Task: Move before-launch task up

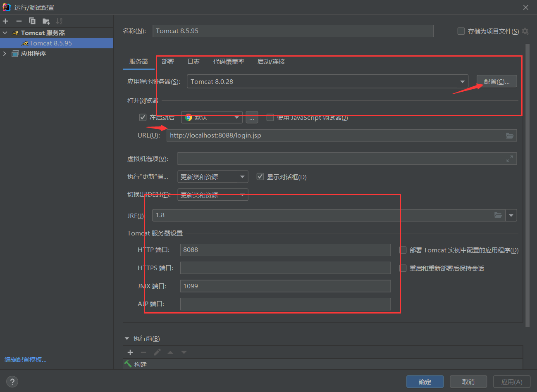Action: (x=170, y=352)
